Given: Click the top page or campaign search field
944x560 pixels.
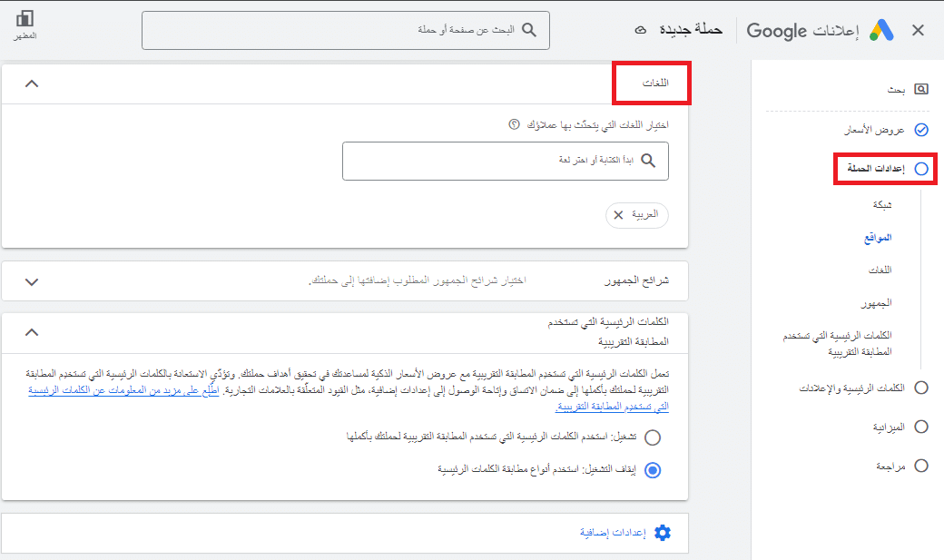Looking at the screenshot, I should [346, 30].
